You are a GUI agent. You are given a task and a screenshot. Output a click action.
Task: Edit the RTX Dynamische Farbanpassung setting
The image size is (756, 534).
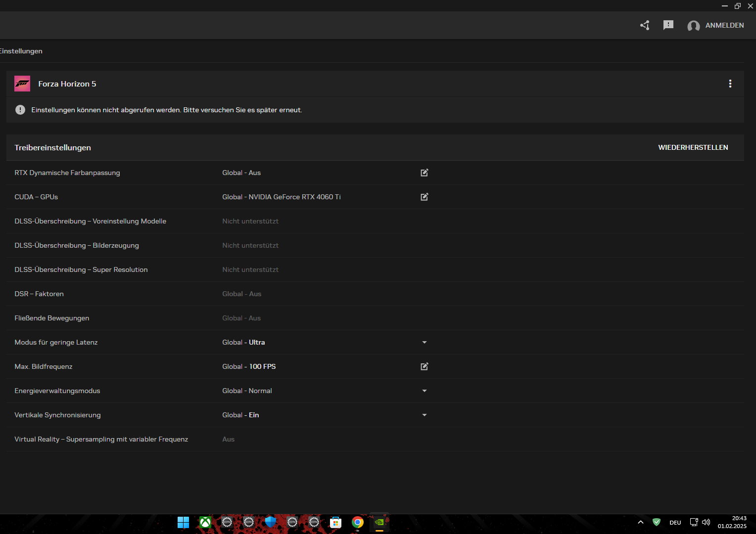point(424,173)
